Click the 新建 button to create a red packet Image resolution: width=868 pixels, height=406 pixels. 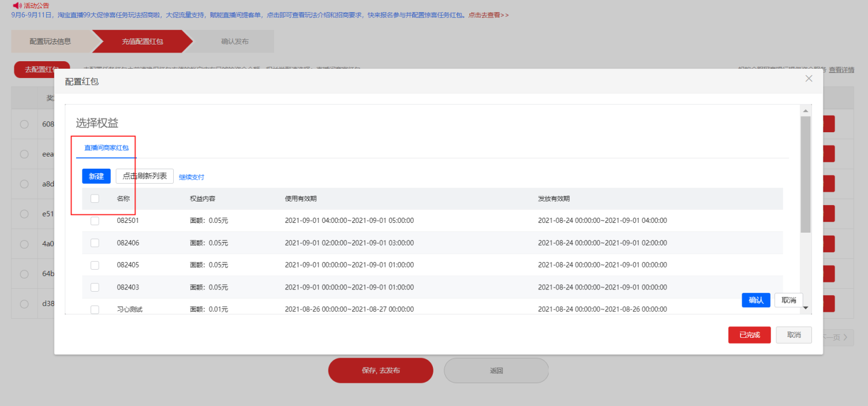click(96, 176)
